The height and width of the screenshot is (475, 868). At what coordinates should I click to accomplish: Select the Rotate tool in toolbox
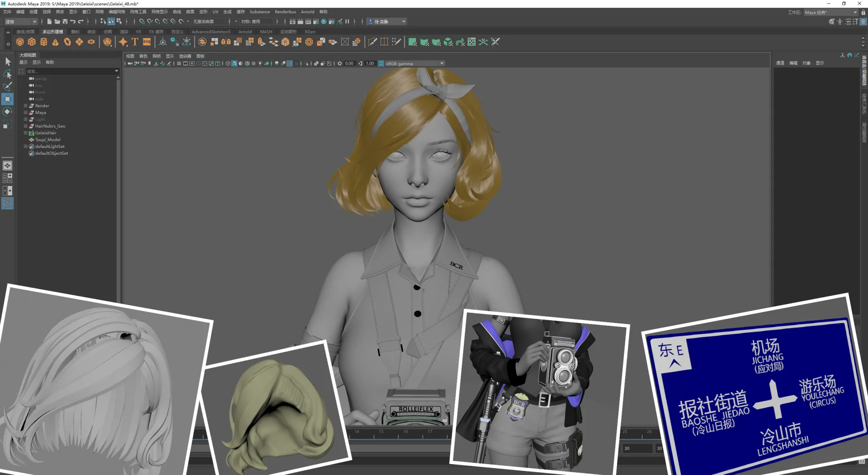coord(8,112)
